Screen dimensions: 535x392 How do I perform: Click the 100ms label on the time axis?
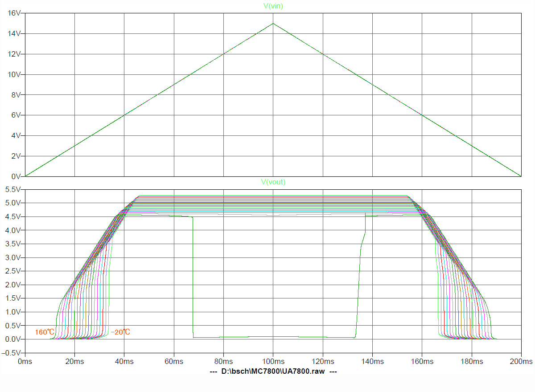(273, 361)
